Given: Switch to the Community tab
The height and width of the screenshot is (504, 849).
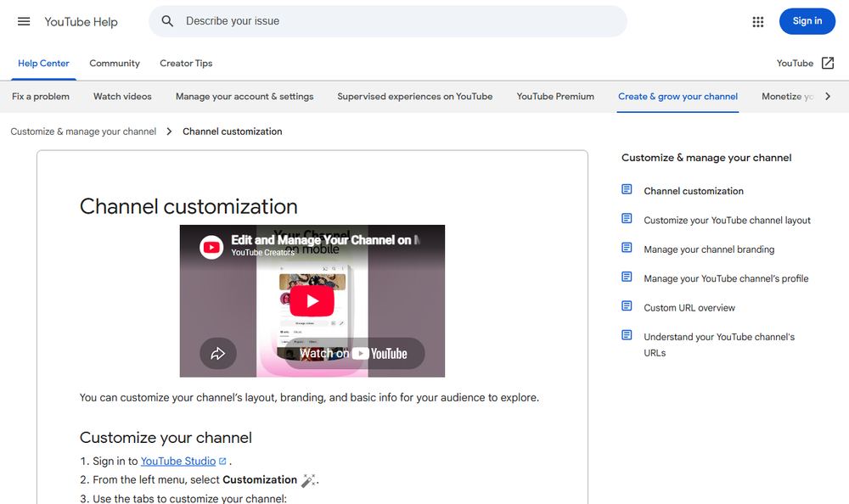Looking at the screenshot, I should coord(115,64).
